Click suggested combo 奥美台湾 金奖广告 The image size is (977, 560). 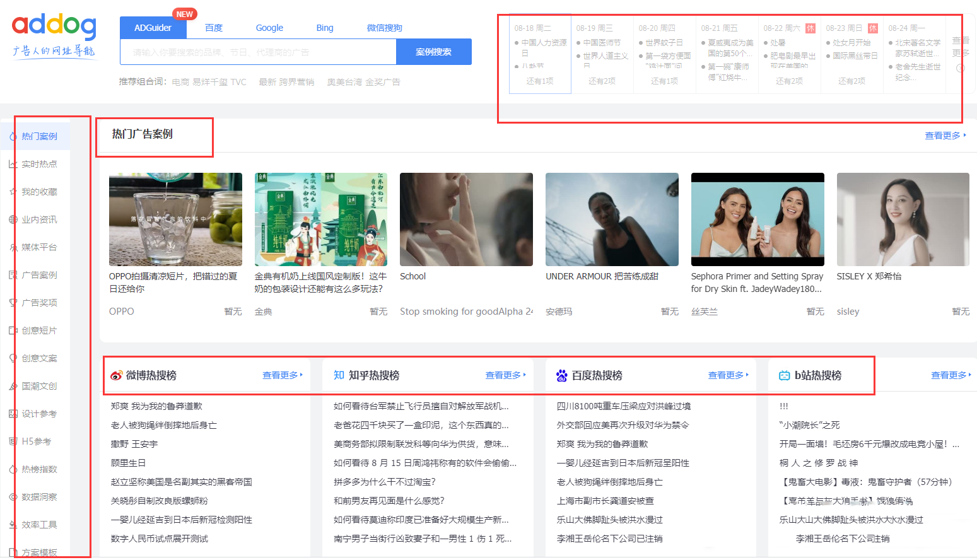[x=363, y=82]
